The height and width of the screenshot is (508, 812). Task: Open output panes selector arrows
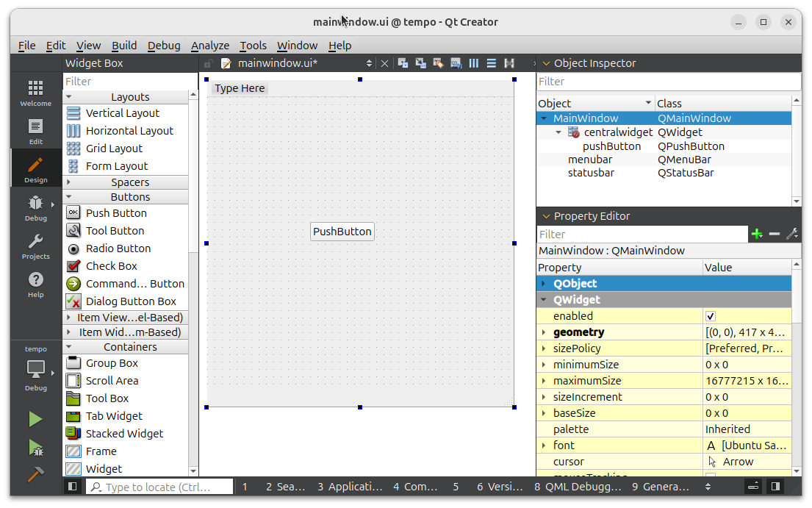click(708, 486)
